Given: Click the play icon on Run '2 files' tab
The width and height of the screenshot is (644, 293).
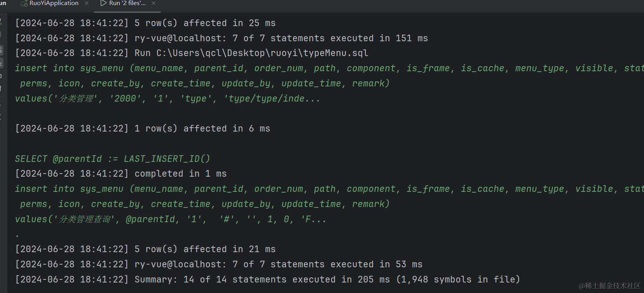Looking at the screenshot, I should (103, 4).
